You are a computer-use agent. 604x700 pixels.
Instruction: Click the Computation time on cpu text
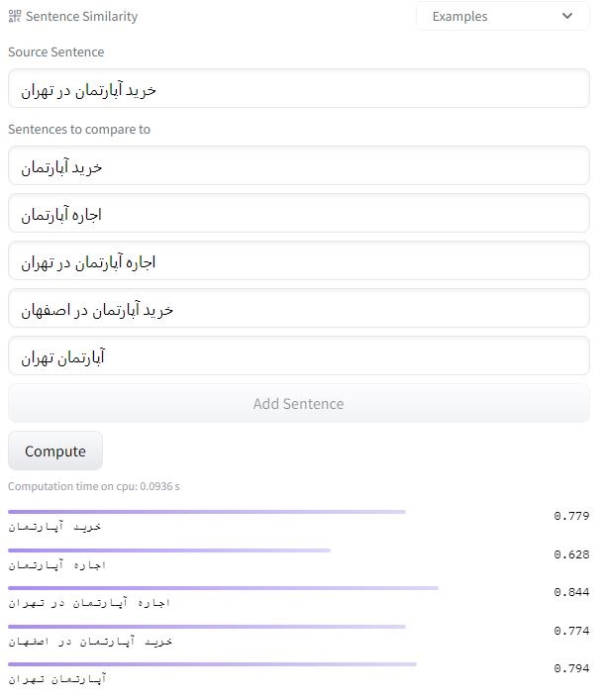click(x=94, y=486)
